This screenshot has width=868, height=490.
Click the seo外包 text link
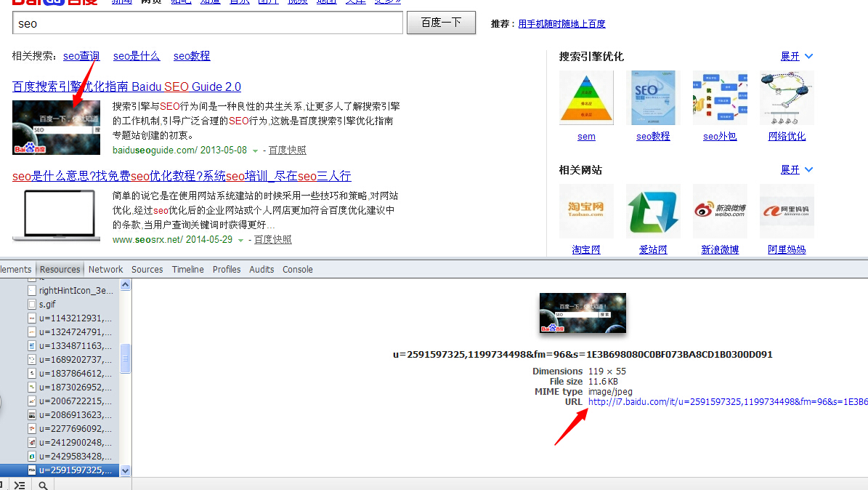point(720,137)
